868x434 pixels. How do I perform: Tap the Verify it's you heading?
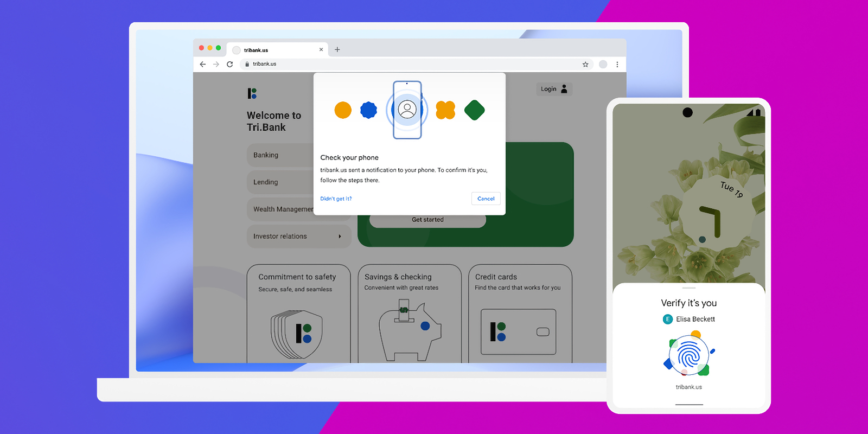click(689, 303)
